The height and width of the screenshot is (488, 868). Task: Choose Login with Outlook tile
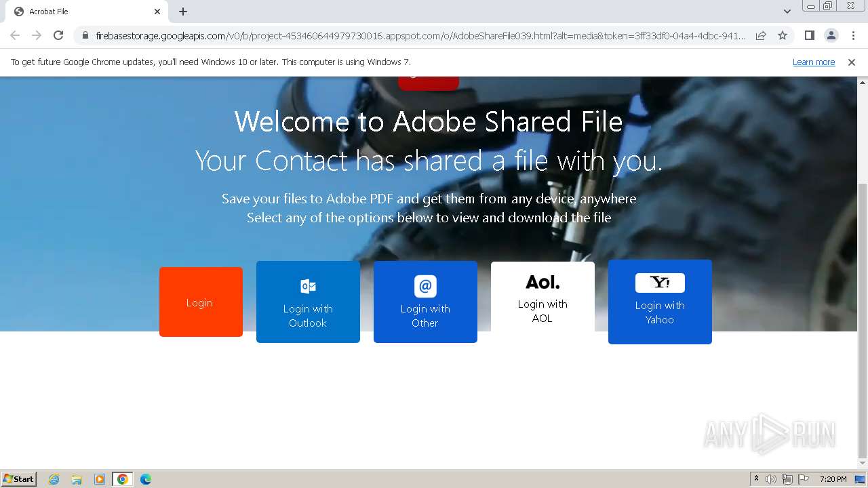click(x=308, y=302)
